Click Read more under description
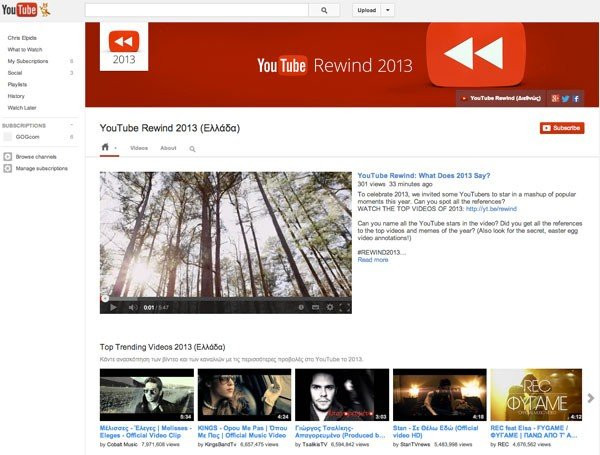Image resolution: width=600 pixels, height=455 pixels. pos(373,260)
